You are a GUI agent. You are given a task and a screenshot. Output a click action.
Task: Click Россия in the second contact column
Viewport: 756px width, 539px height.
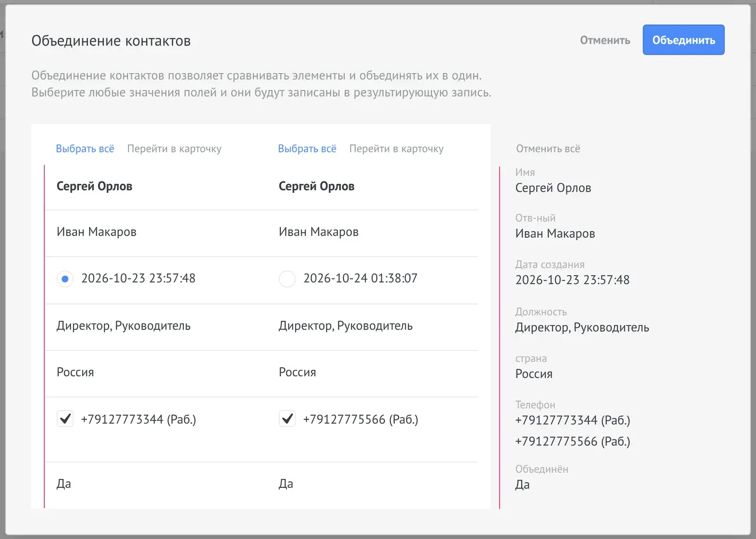pyautogui.click(x=297, y=372)
